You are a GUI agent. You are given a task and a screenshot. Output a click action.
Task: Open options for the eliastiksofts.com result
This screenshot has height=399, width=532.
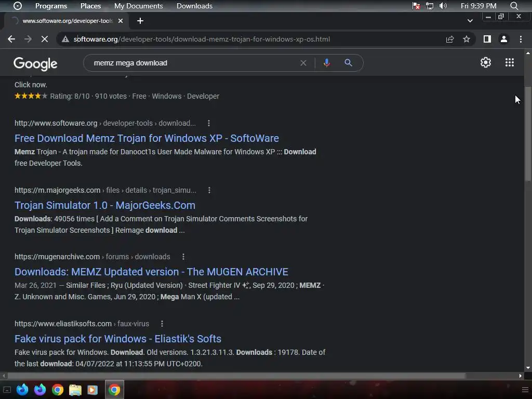162,324
